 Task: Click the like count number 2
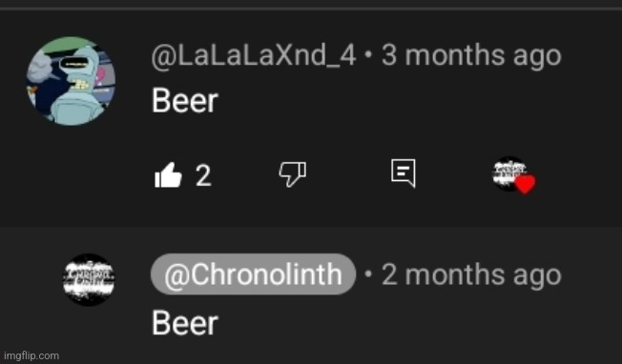[x=203, y=174]
